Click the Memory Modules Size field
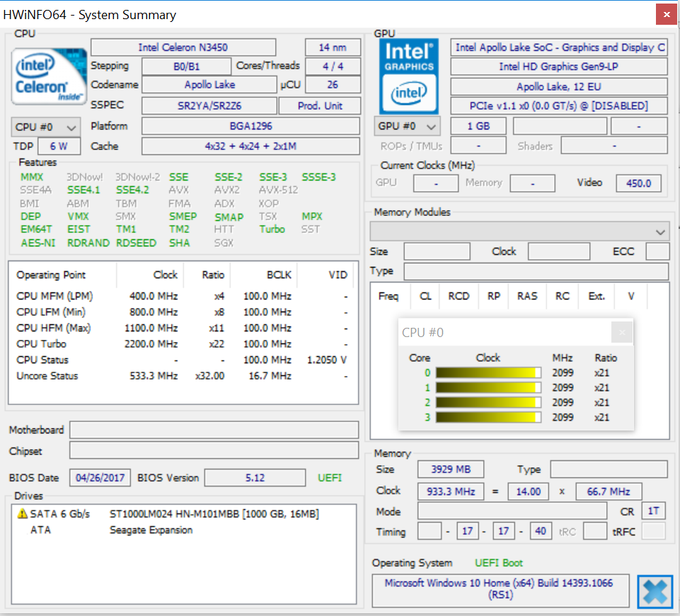680x616 pixels. 437,251
